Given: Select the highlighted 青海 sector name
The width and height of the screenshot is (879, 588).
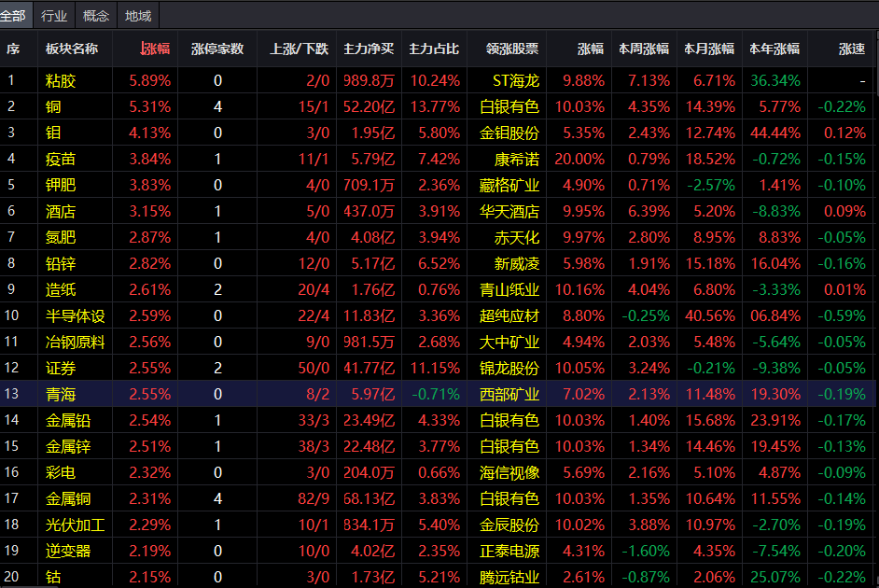Looking at the screenshot, I should point(61,395).
